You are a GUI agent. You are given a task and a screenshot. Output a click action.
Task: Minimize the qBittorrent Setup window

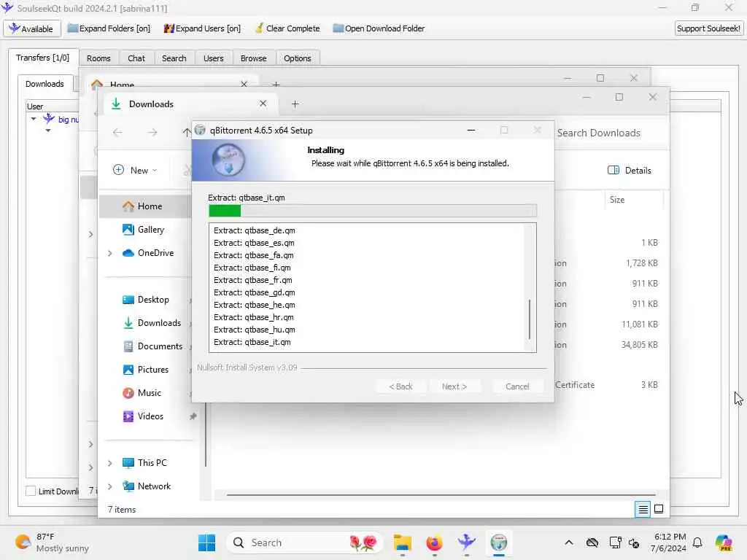click(x=471, y=130)
